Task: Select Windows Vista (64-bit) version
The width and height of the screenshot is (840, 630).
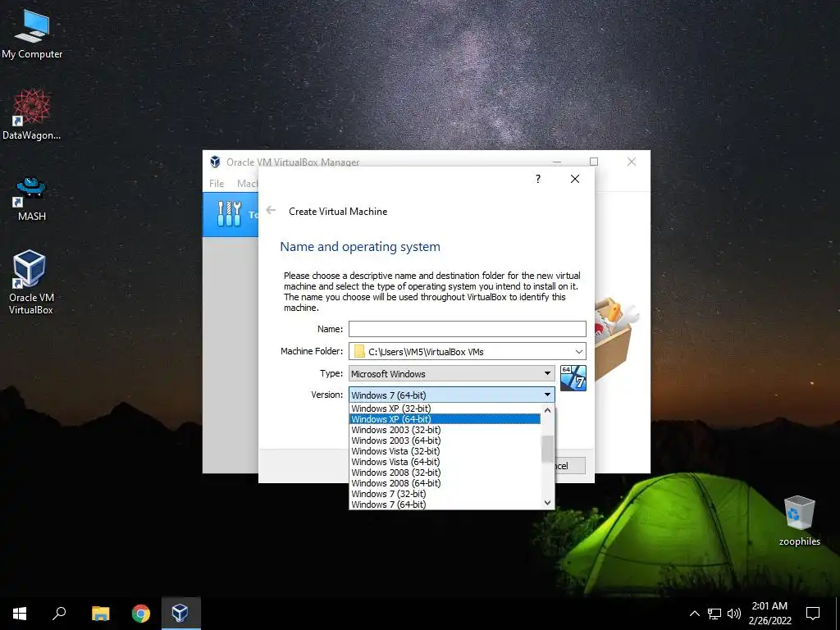Action: [445, 462]
